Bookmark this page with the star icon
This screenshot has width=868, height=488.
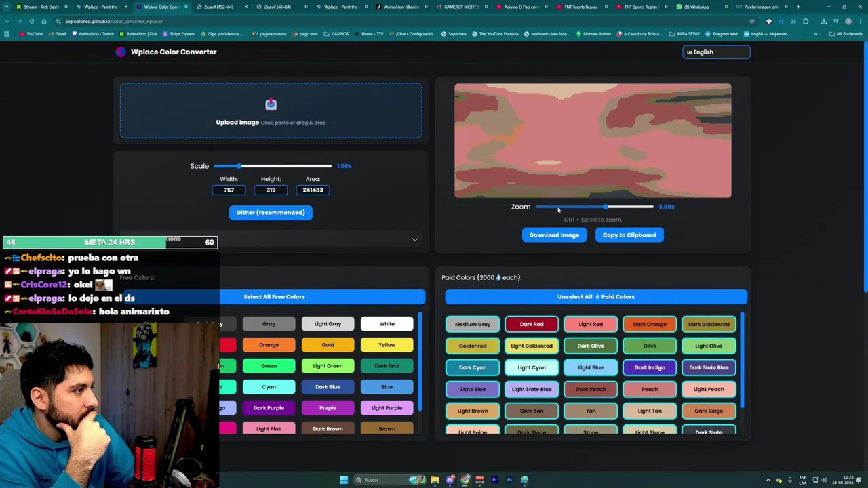click(752, 21)
